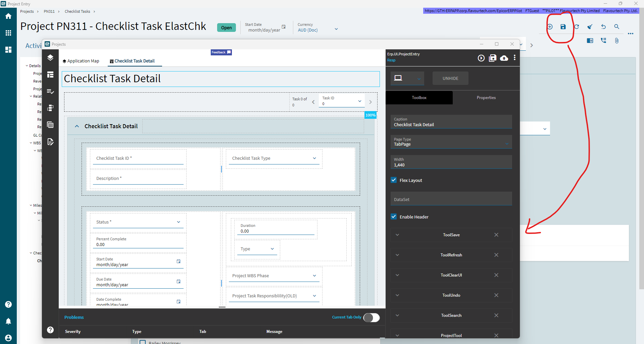The height and width of the screenshot is (344, 644).
Task: Toggle the Flex Layout checkbox
Action: pos(394,180)
